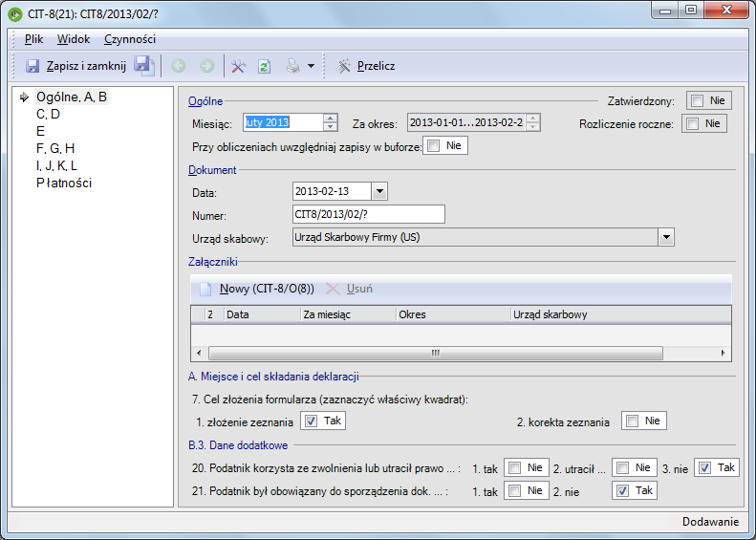Open the printer dropdown arrow
Viewport: 756px width, 540px height.
coord(311,66)
